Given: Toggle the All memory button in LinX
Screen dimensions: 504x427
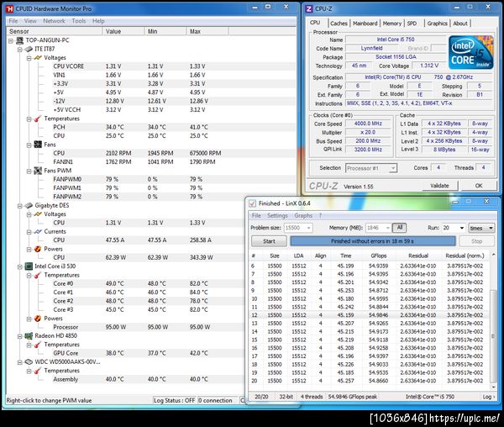Looking at the screenshot, I should (x=399, y=228).
